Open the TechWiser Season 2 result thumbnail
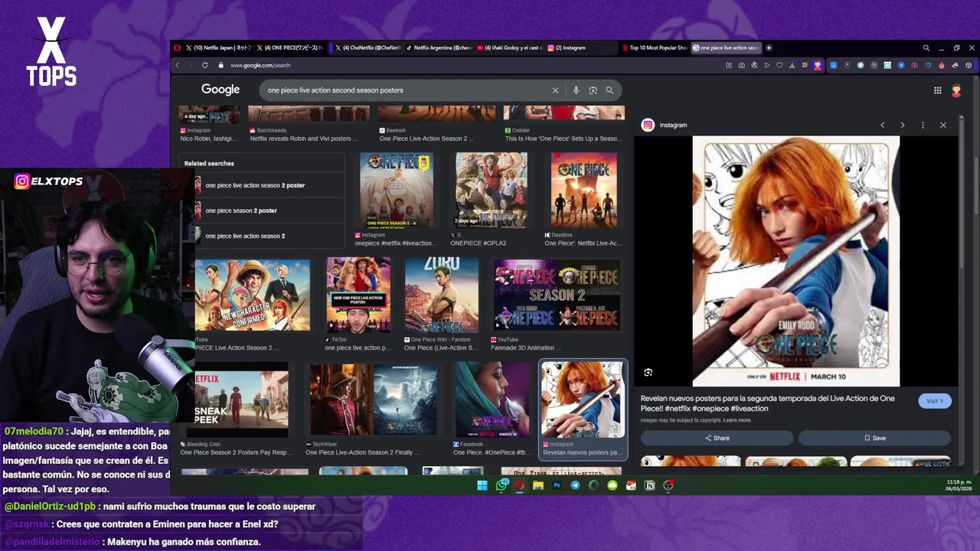The width and height of the screenshot is (980, 551). click(x=374, y=400)
